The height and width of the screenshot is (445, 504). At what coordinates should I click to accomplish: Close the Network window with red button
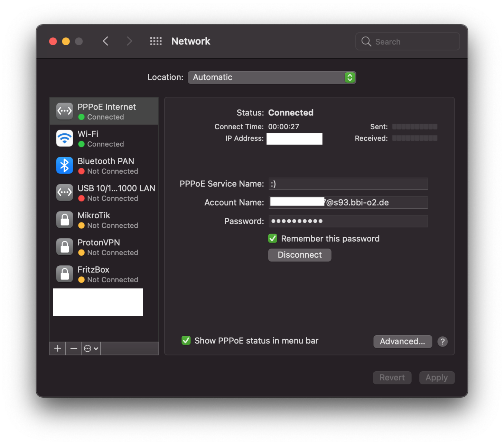pyautogui.click(x=53, y=41)
